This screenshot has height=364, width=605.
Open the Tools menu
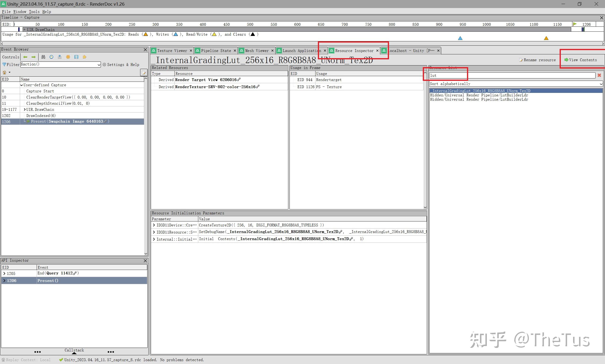click(x=34, y=12)
